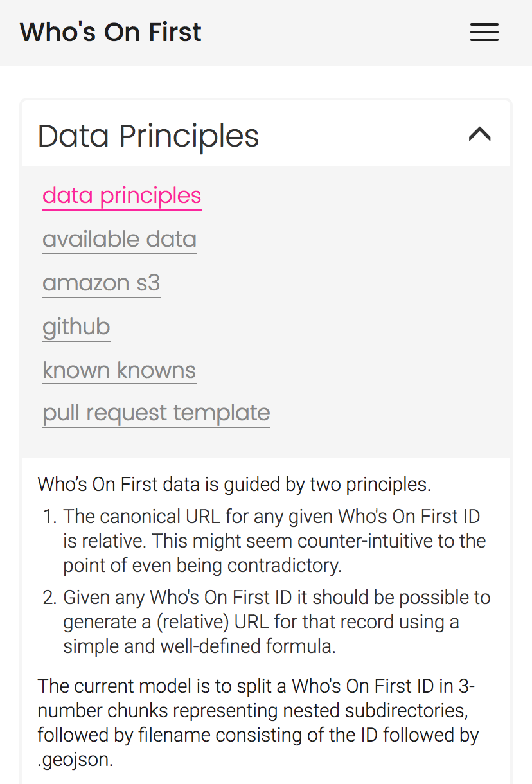Viewport: 532px width, 784px height.
Task: Click the first principle about canonical URL
Action: tap(271, 540)
